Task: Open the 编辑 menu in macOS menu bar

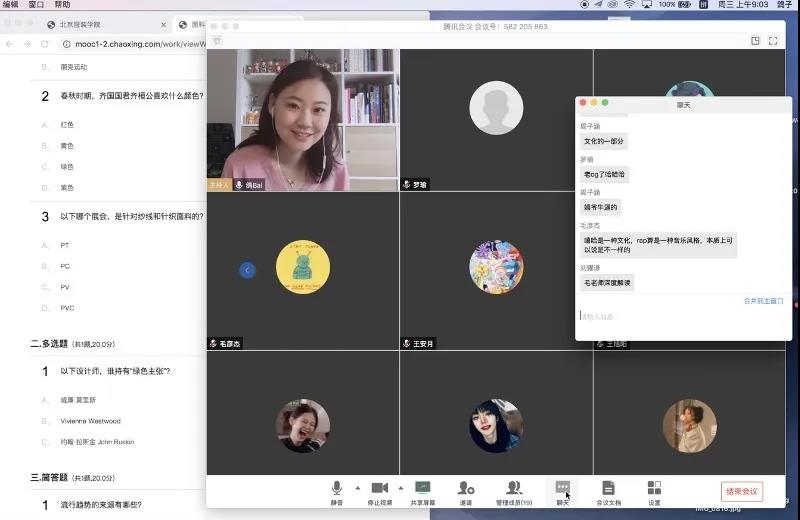Action: coord(11,4)
